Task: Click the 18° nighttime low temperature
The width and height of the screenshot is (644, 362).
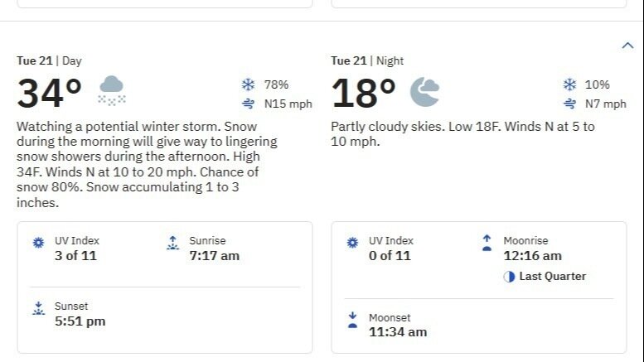Action: tap(364, 94)
